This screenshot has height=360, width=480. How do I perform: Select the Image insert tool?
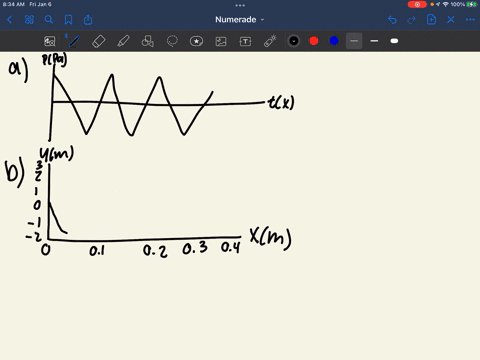coord(221,41)
